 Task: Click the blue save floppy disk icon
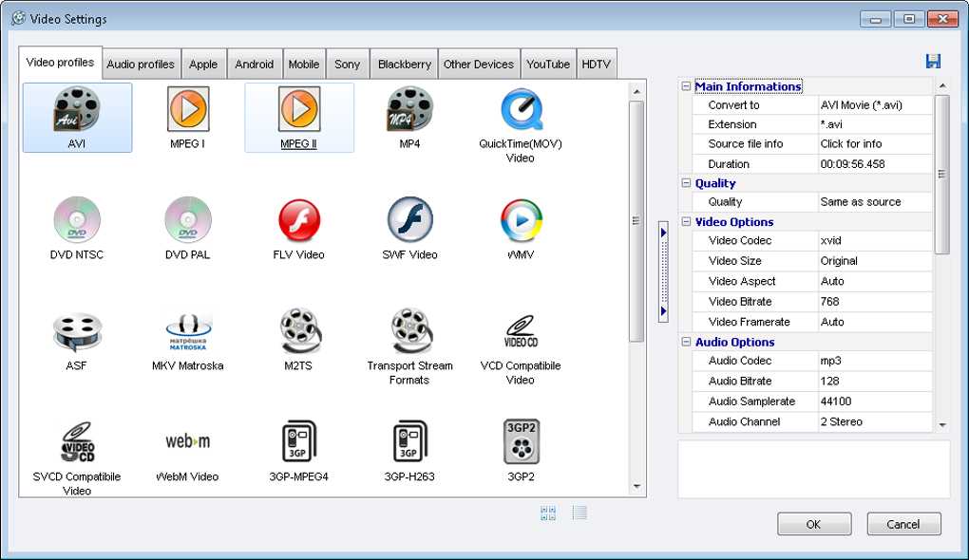point(933,61)
